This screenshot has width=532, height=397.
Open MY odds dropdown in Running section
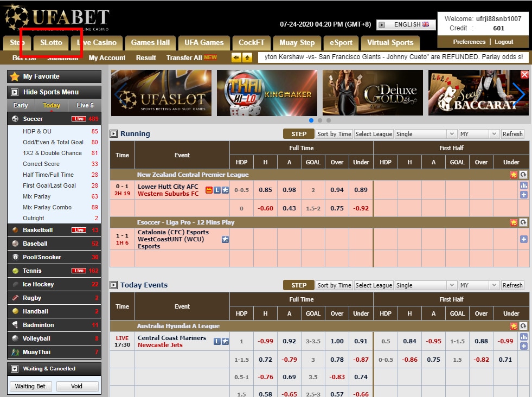pyautogui.click(x=478, y=134)
